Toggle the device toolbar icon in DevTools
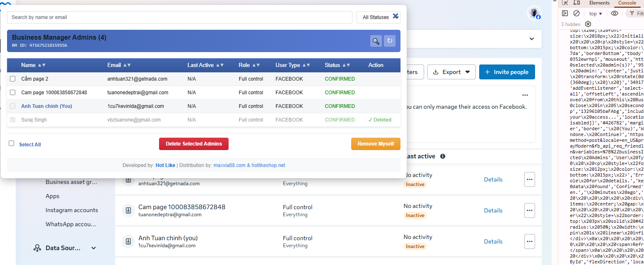The image size is (644, 265). 576,3
